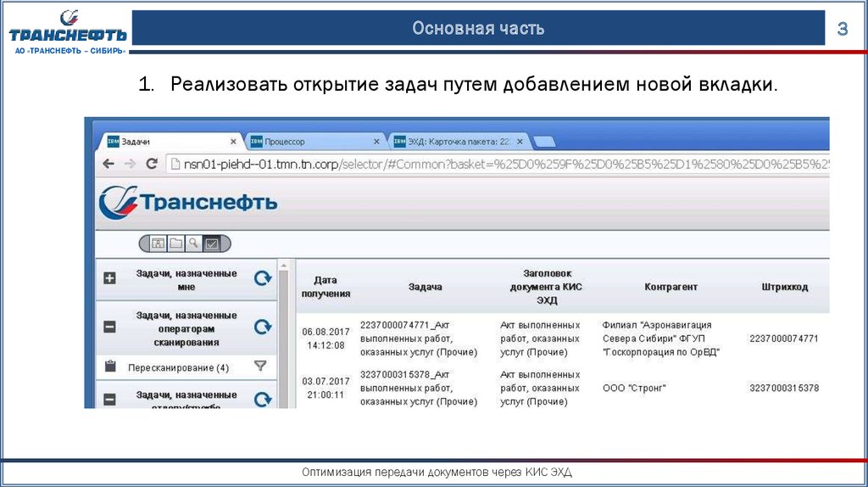Open the Пересканирование (4) task list
Screen dimensions: 868x487
point(178,367)
